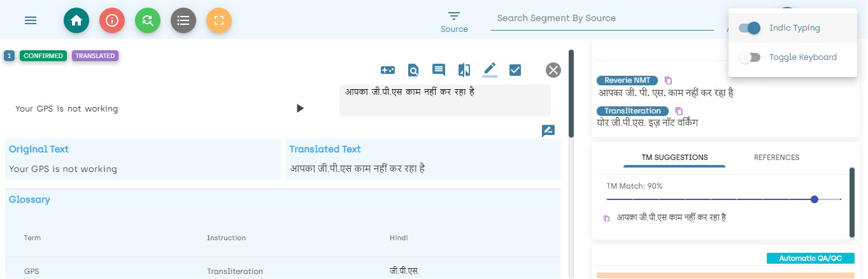Click the TRANSLATED status badge

(95, 56)
